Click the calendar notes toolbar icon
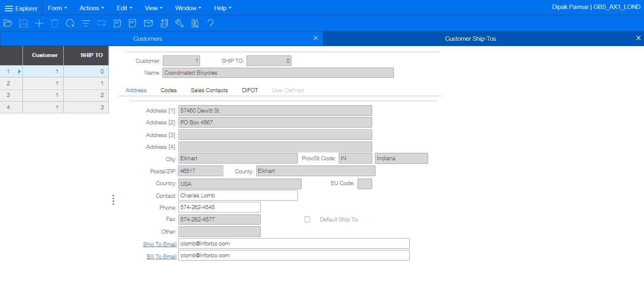Image resolution: width=644 pixels, height=285 pixels. click(x=117, y=23)
